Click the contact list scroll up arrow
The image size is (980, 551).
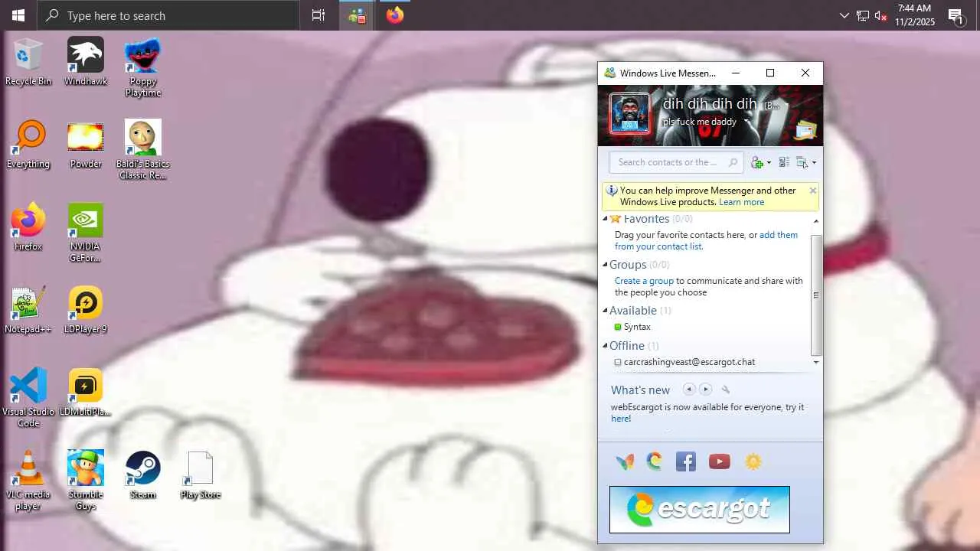point(816,221)
